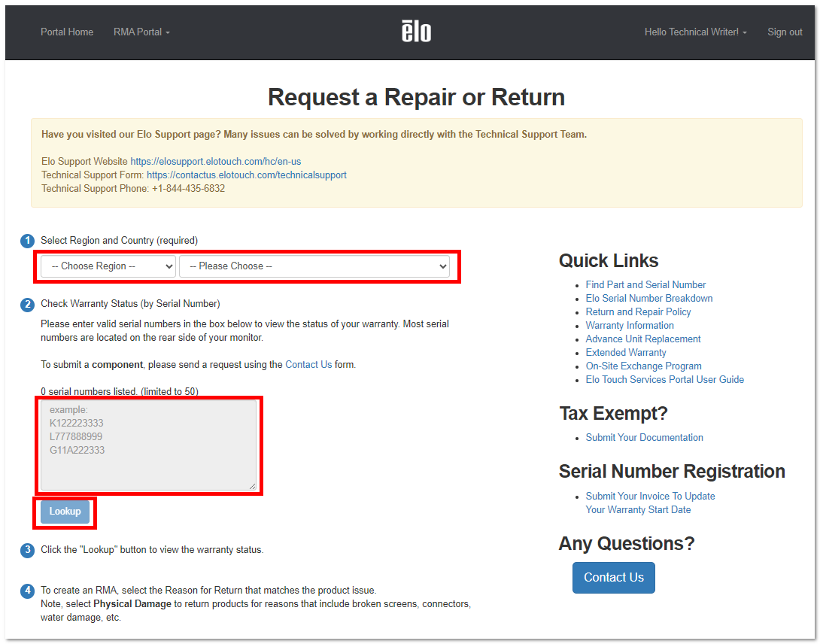Click the Tax Exempt? heading
Image resolution: width=820 pixels, height=644 pixels.
click(613, 413)
